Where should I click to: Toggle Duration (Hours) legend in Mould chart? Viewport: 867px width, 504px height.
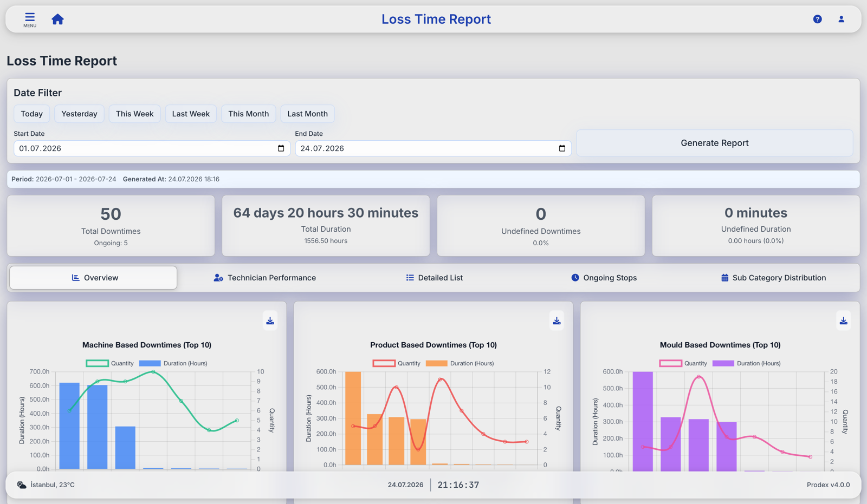tap(747, 363)
